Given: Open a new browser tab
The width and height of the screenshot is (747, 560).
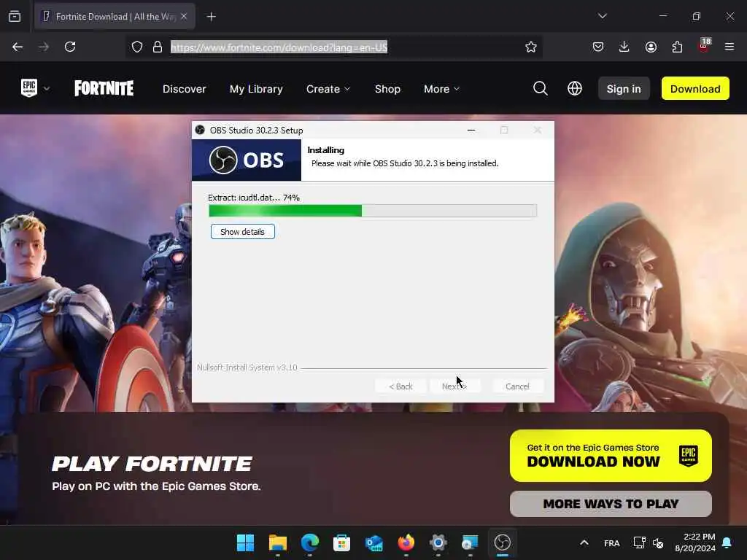Looking at the screenshot, I should pos(212,17).
